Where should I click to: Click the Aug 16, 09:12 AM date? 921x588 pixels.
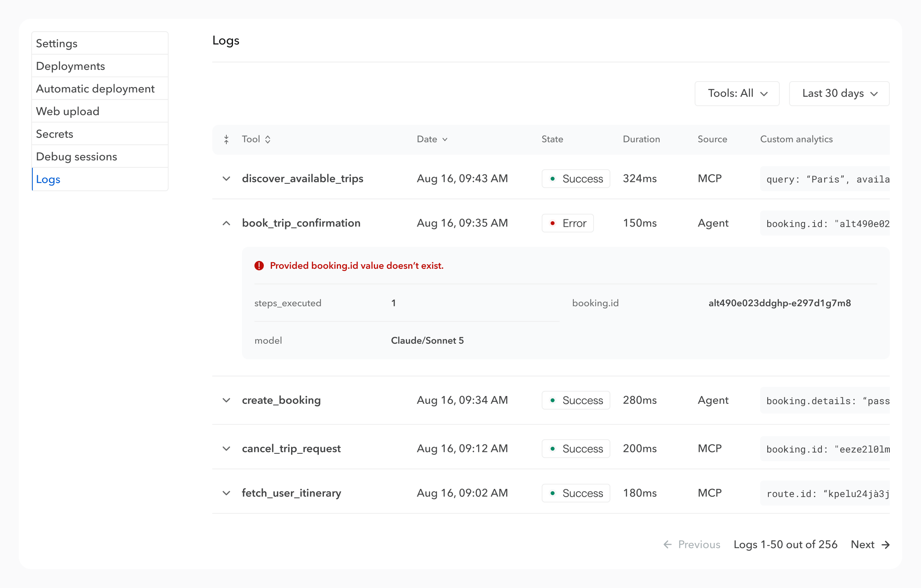tap(462, 449)
